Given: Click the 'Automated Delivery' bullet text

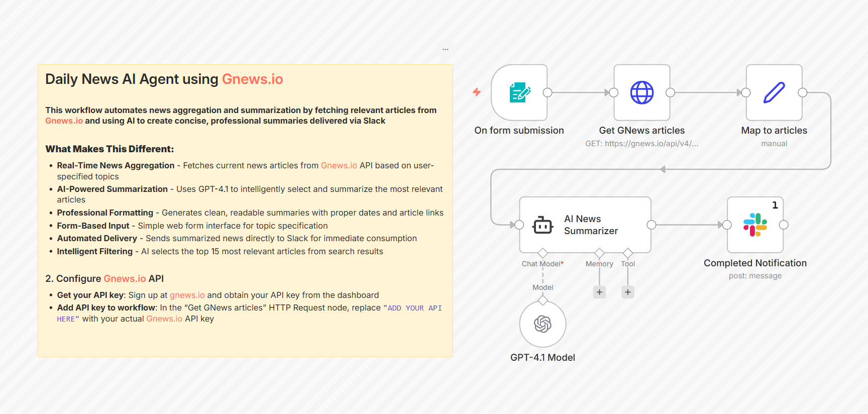Looking at the screenshot, I should (x=97, y=238).
